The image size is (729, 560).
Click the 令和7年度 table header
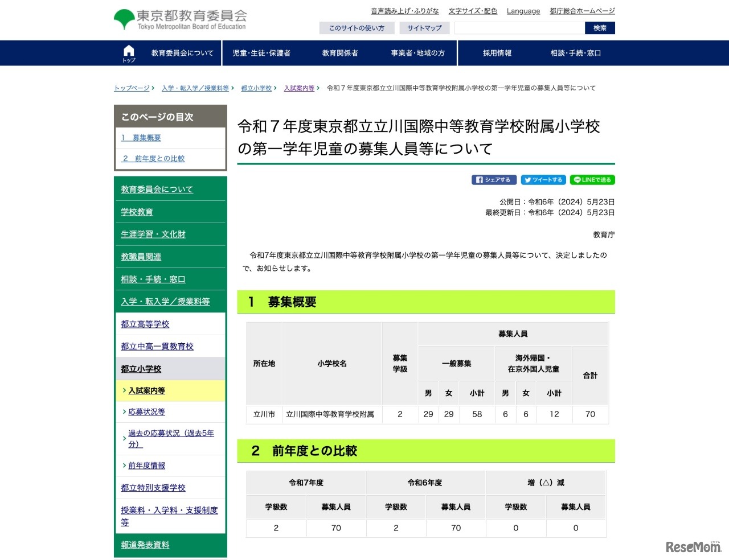click(x=306, y=483)
